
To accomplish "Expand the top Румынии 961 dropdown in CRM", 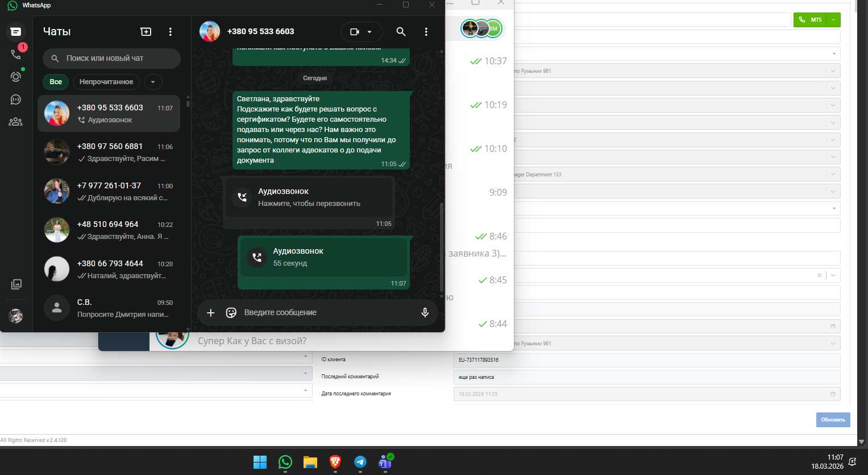I will click(833, 71).
